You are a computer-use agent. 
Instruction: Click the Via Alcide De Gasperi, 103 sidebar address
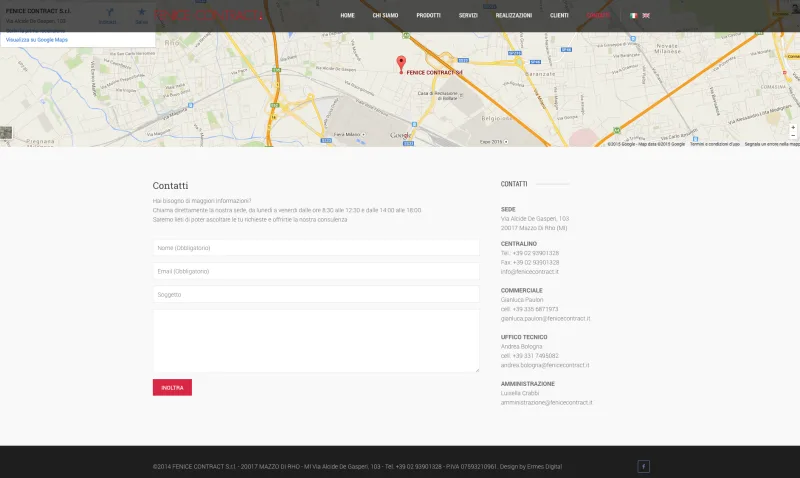535,218
